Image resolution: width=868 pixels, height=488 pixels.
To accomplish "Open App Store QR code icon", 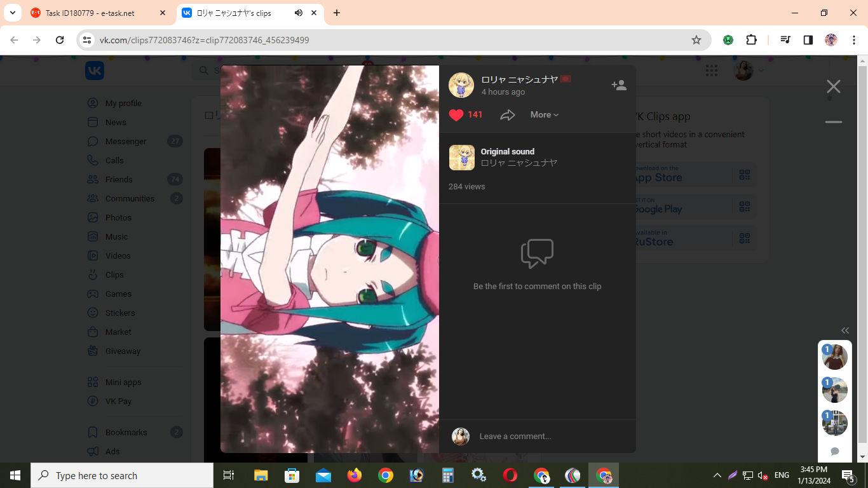I will pos(745,175).
